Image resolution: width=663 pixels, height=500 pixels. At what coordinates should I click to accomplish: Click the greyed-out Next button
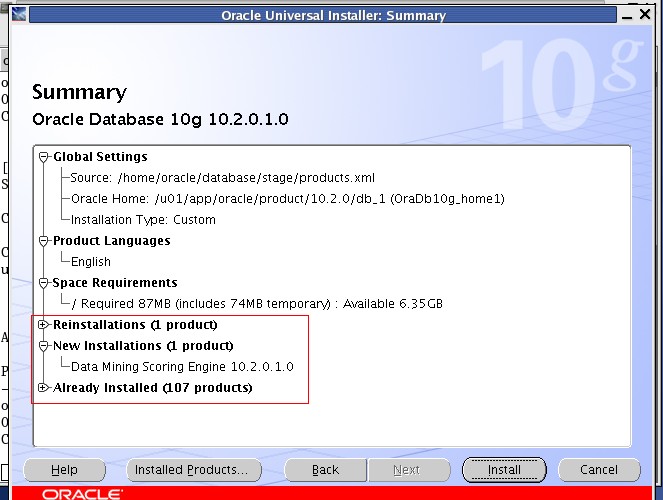point(407,470)
